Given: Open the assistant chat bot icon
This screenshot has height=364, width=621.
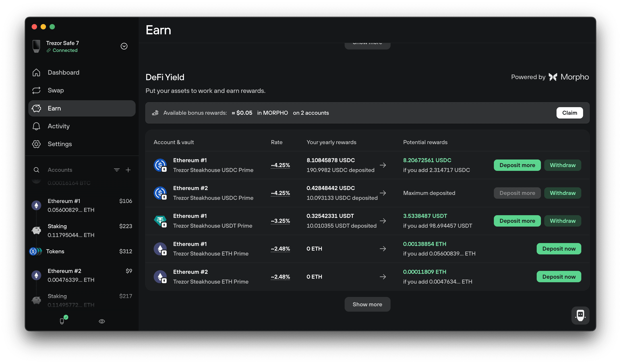Looking at the screenshot, I should point(580,315).
